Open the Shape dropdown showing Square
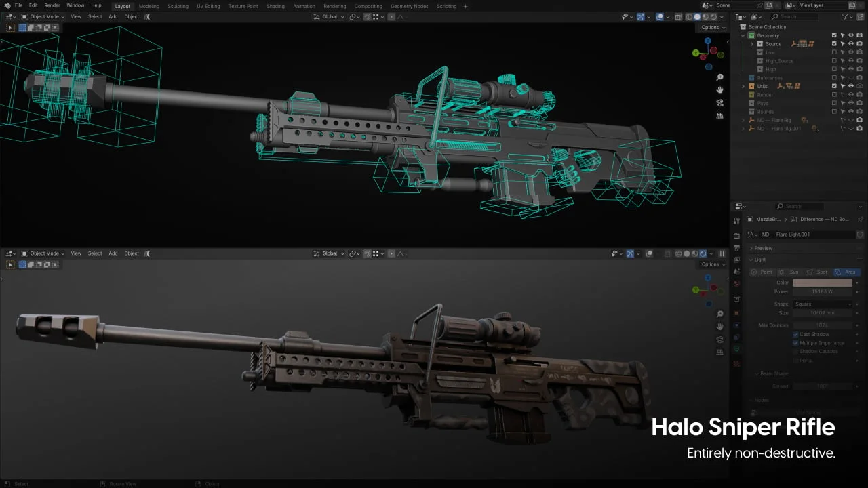Screen dimensions: 868x488 [x=821, y=304]
